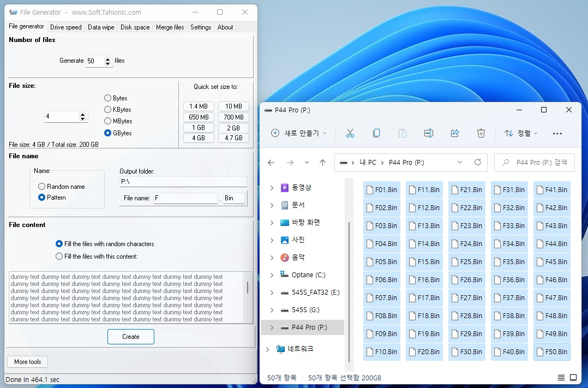Click the File name pattern input field
The width and height of the screenshot is (588, 388).
pos(185,198)
